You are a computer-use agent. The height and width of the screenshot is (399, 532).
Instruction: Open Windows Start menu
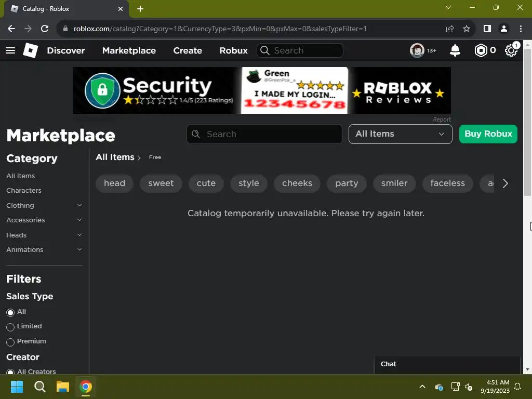17,387
